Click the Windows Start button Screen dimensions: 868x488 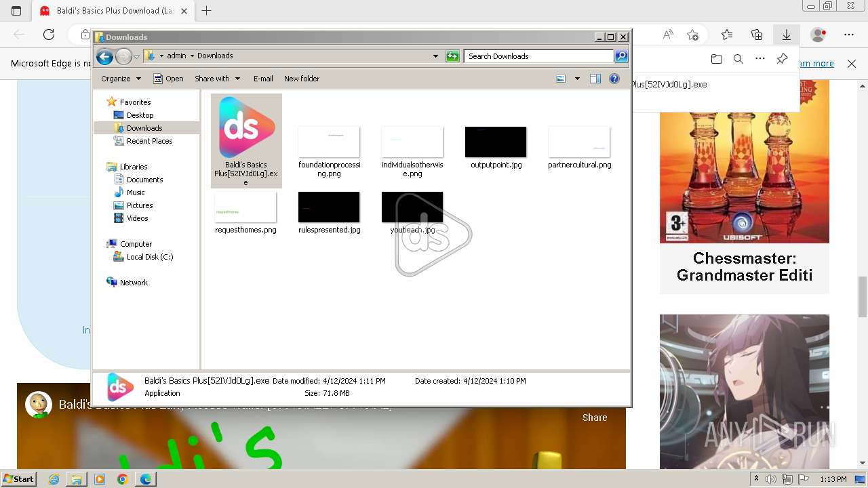click(x=19, y=479)
